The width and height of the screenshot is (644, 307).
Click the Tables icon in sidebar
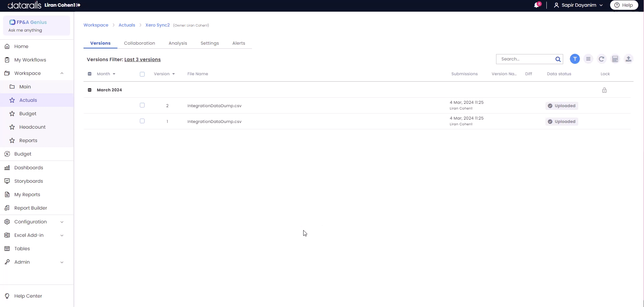7,249
